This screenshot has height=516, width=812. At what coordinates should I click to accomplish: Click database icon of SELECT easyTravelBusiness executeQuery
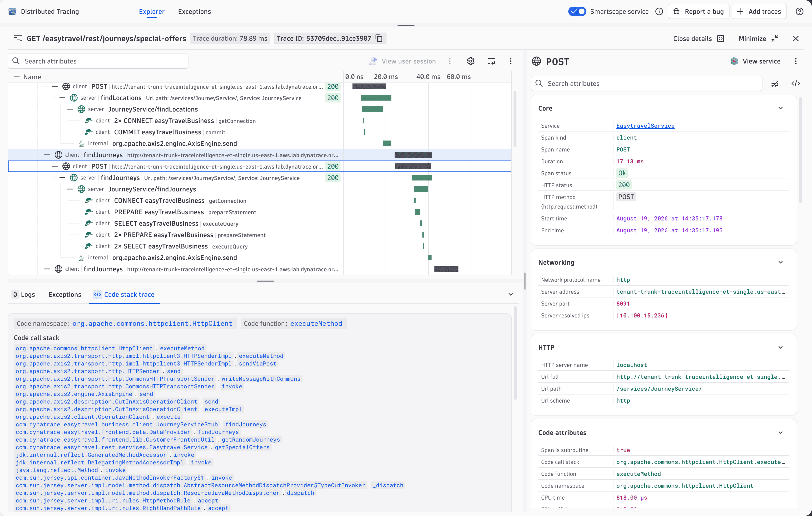point(89,223)
